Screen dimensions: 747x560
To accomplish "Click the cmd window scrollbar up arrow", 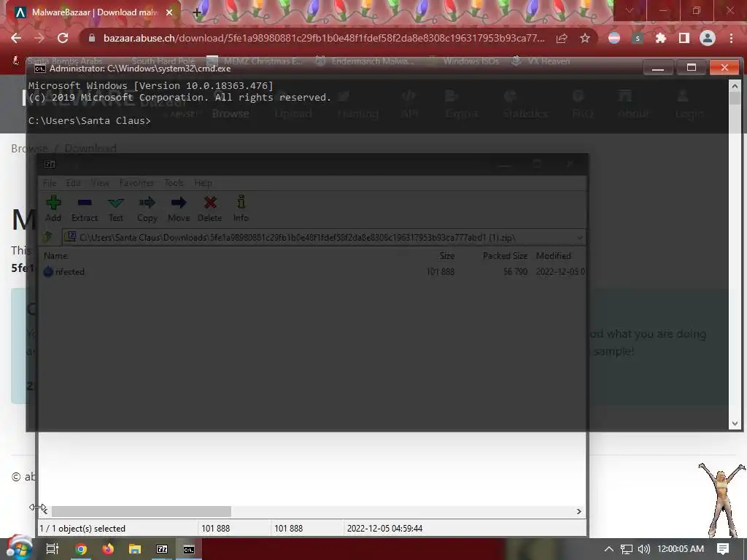I will tap(735, 86).
